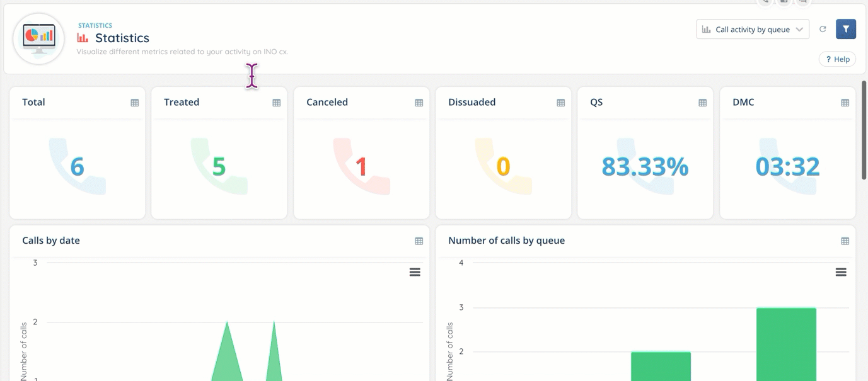
Task: Open table view on Total card
Action: pos(134,103)
